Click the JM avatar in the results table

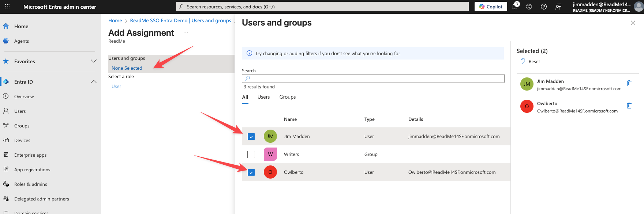[270, 136]
